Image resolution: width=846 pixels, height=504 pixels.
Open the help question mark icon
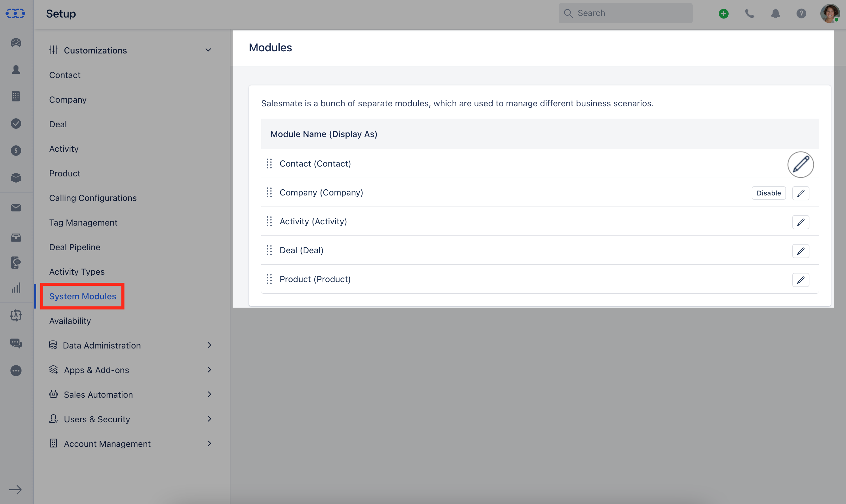pyautogui.click(x=801, y=14)
